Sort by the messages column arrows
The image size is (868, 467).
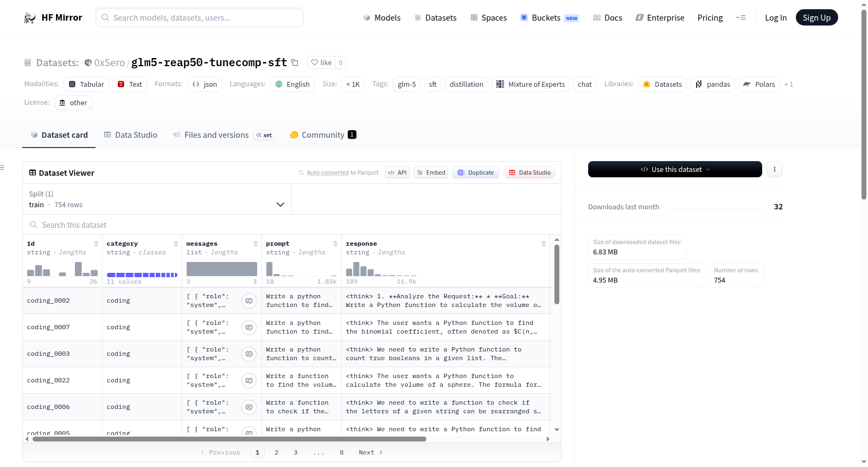tap(256, 244)
